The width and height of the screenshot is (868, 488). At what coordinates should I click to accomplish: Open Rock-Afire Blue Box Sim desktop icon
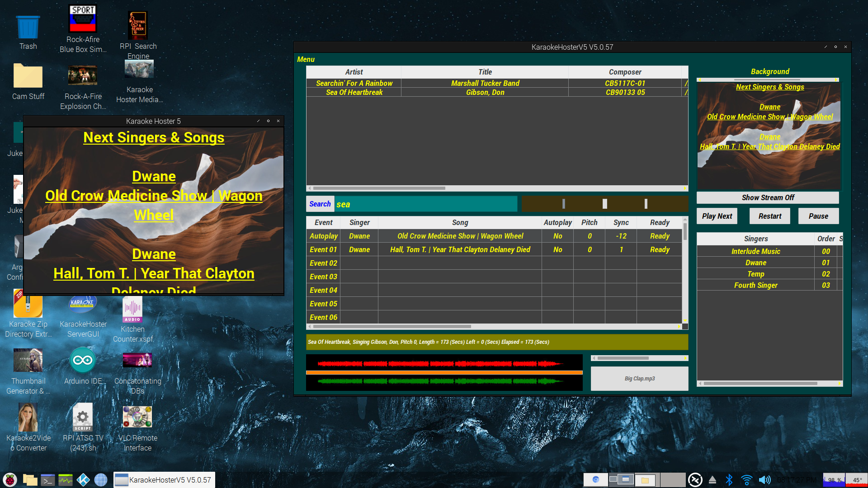coord(83,29)
